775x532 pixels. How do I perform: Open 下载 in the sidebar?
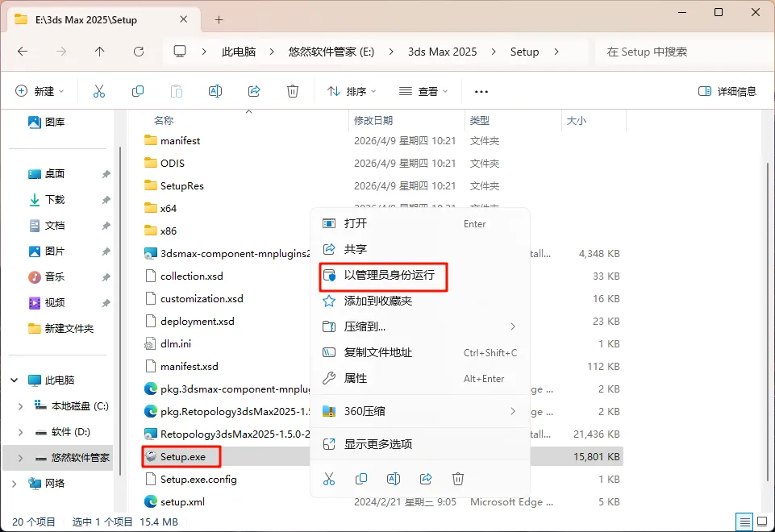click(47, 200)
